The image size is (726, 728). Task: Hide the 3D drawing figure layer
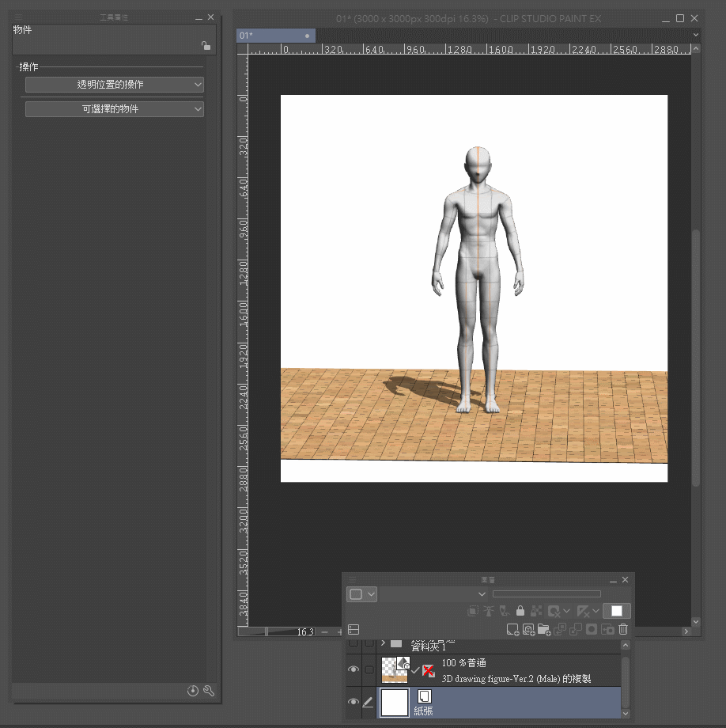click(x=354, y=669)
